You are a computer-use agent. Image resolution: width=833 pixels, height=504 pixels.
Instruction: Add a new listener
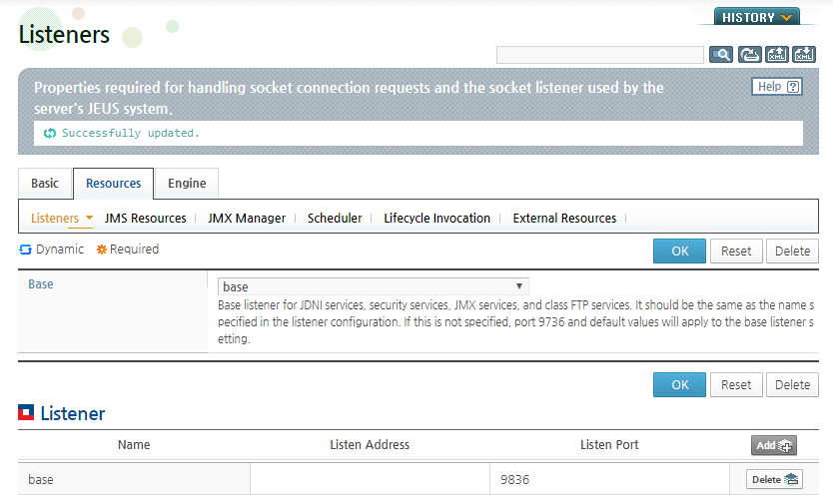pos(773,445)
